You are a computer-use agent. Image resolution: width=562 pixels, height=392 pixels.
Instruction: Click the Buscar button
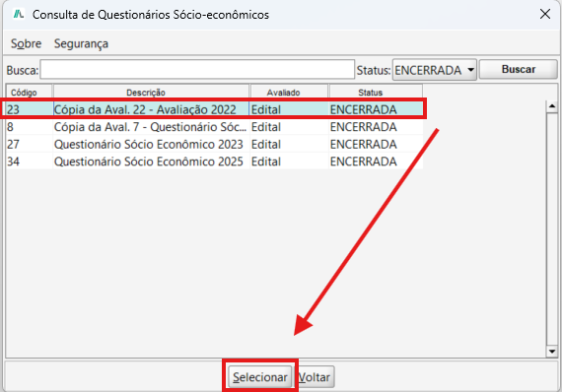point(519,69)
